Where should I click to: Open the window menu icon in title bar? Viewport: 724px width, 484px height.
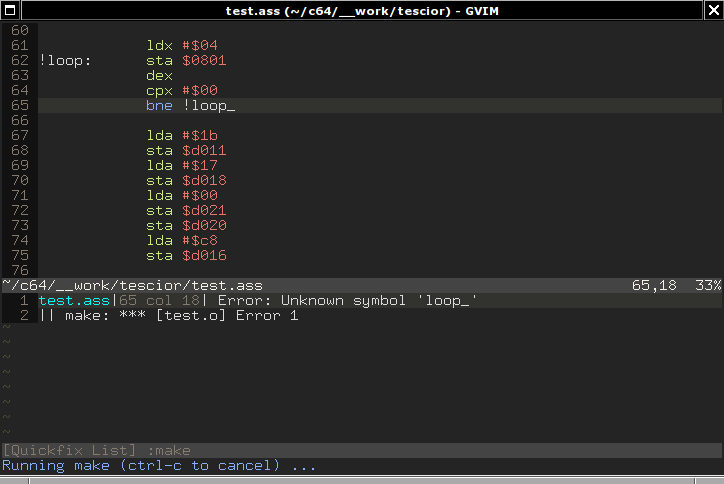pyautogui.click(x=10, y=10)
